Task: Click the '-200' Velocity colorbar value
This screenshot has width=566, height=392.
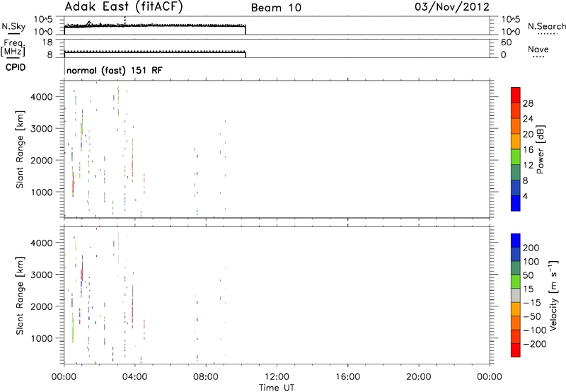Action: (x=534, y=344)
